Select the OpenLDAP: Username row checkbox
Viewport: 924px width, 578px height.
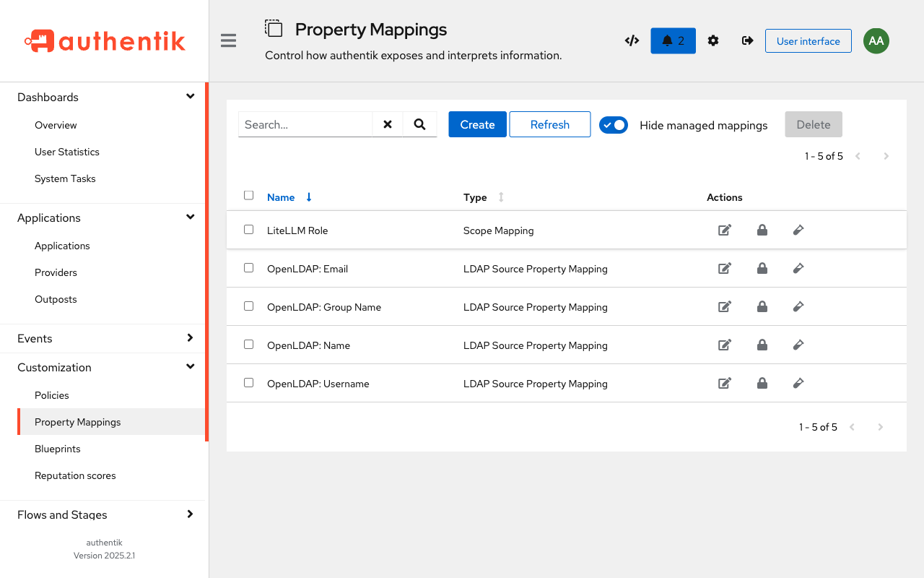pyautogui.click(x=249, y=382)
